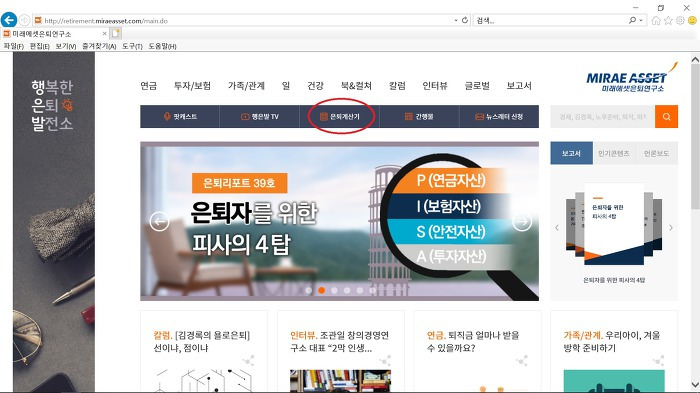The height and width of the screenshot is (393, 700).
Task: Open 뉴스레터 신청 newsletter signup
Action: tap(499, 117)
